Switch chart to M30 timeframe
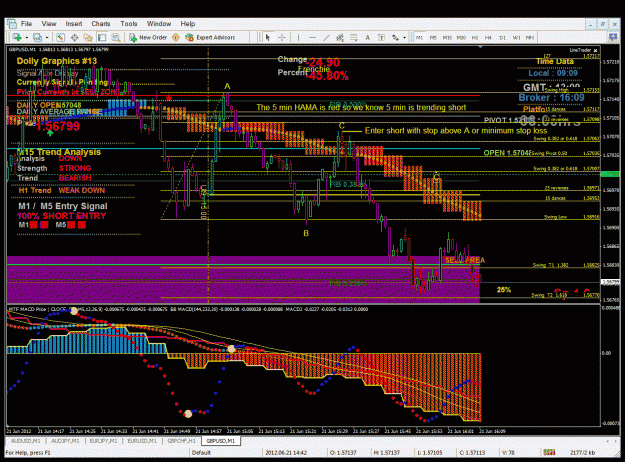Image resolution: width=625 pixels, height=462 pixels. tap(461, 37)
